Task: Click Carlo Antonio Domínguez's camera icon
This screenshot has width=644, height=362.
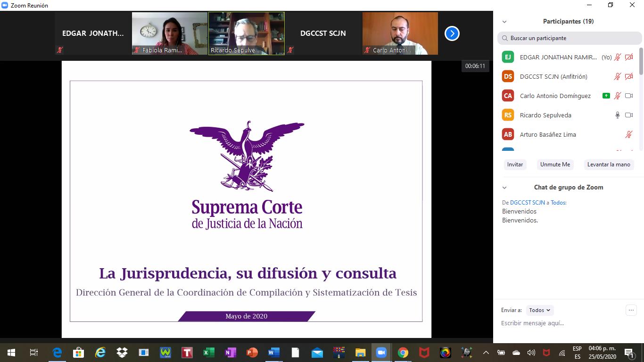Action: (x=629, y=96)
